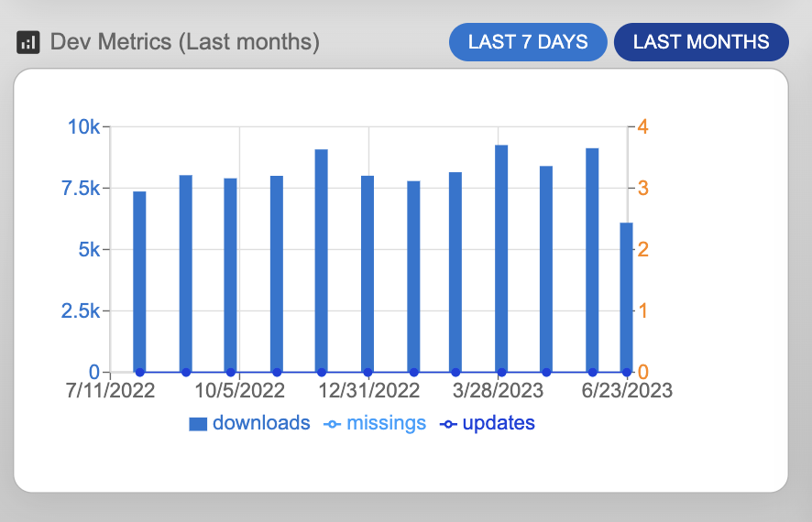
Task: Click the missings legend circle marker
Action: [x=334, y=424]
